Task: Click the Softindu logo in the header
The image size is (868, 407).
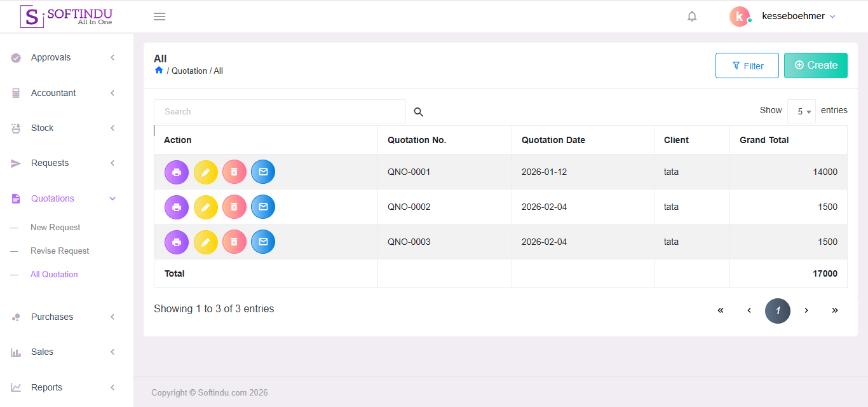Action: click(66, 16)
